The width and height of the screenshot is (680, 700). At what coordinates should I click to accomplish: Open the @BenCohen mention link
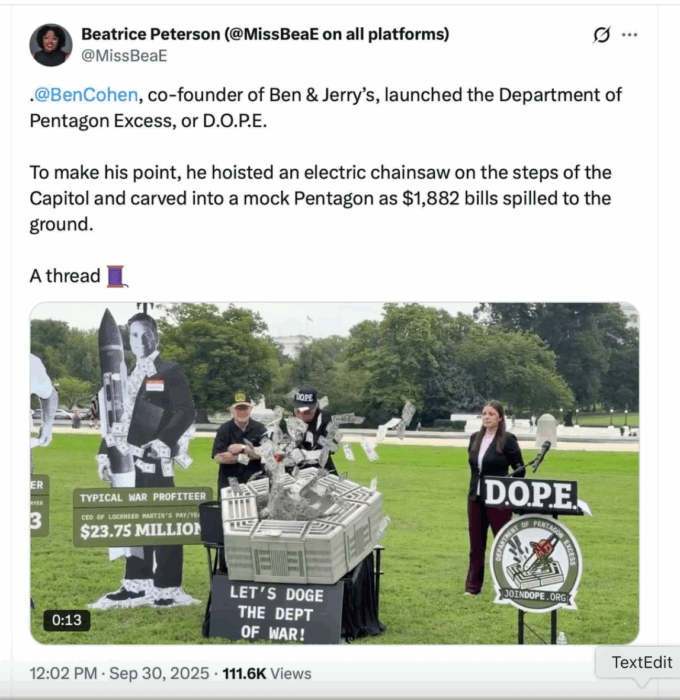coord(86,95)
